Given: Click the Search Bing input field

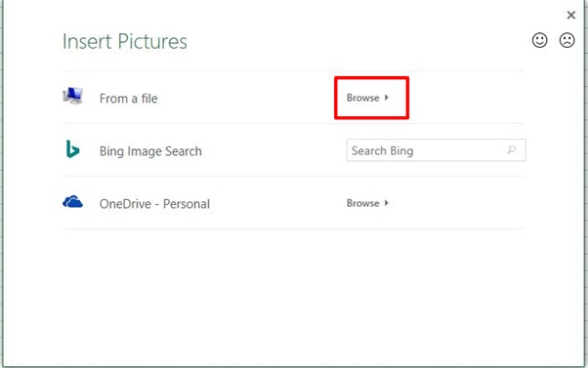Looking at the screenshot, I should [437, 150].
